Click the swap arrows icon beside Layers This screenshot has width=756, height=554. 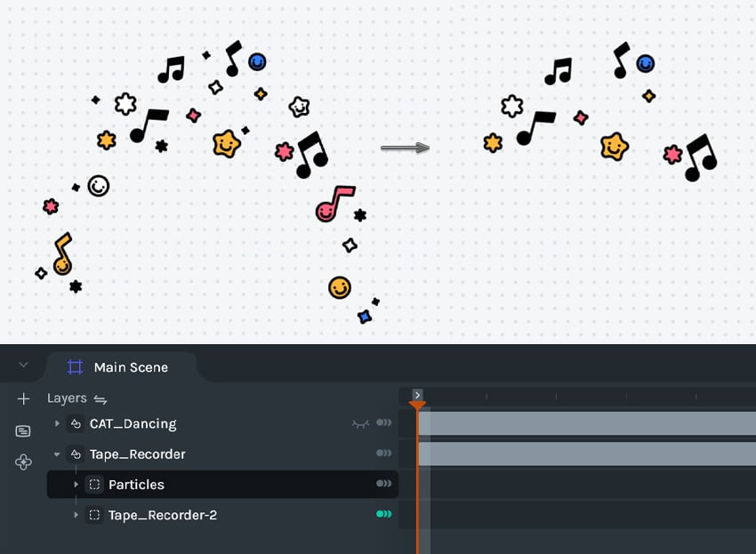(101, 399)
